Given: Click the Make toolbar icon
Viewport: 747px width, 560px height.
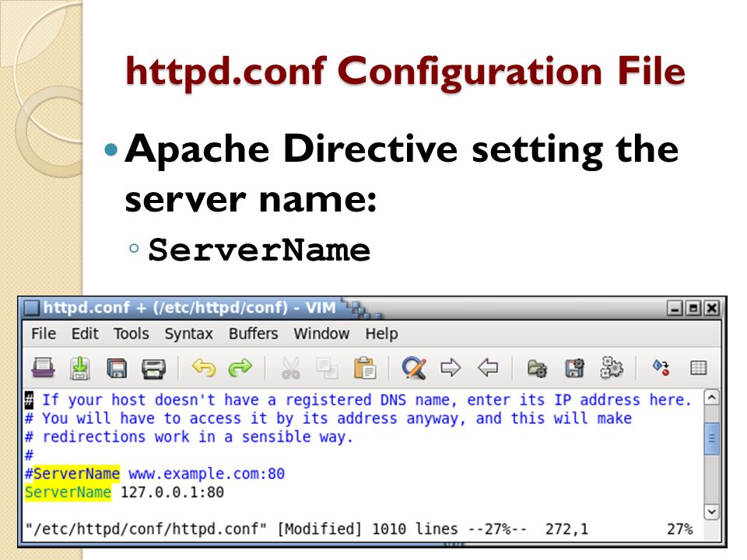Looking at the screenshot, I should click(661, 368).
